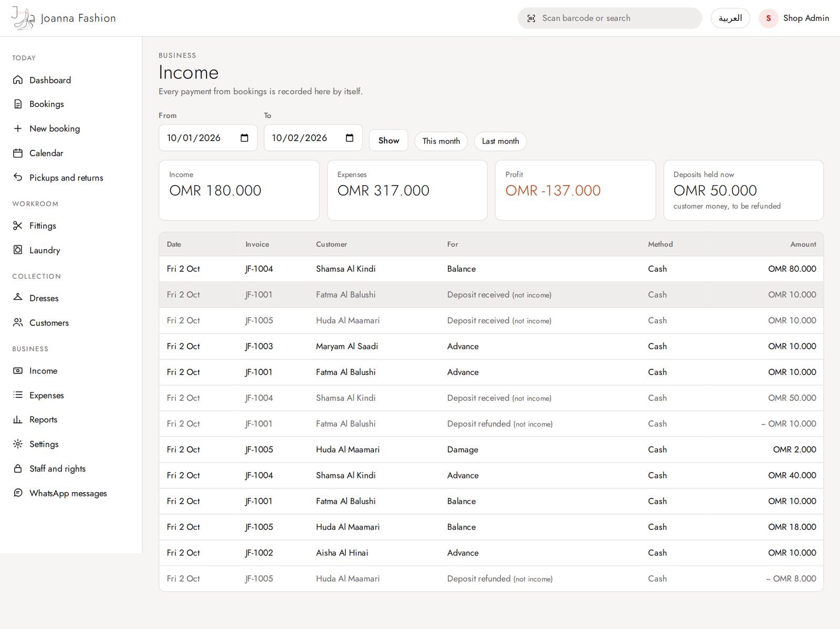840x629 pixels.
Task: Click the Reports bar chart icon
Action: (18, 420)
